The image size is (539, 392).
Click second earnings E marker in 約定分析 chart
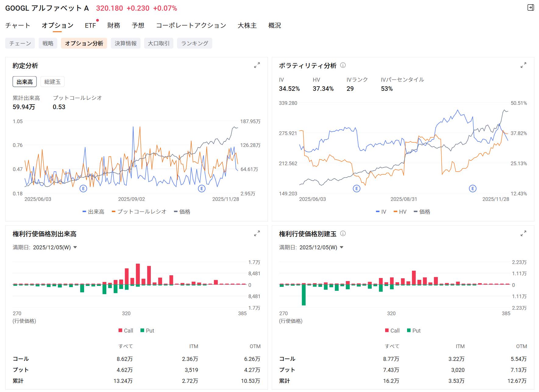pyautogui.click(x=201, y=188)
